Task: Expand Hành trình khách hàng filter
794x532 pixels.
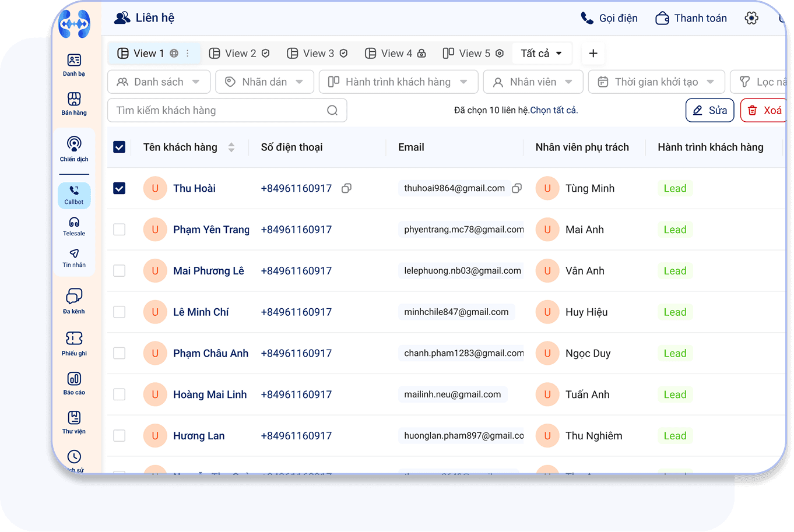Action: [x=398, y=82]
